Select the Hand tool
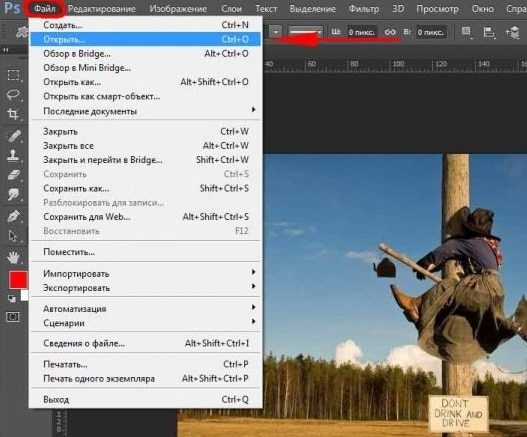 tap(13, 258)
